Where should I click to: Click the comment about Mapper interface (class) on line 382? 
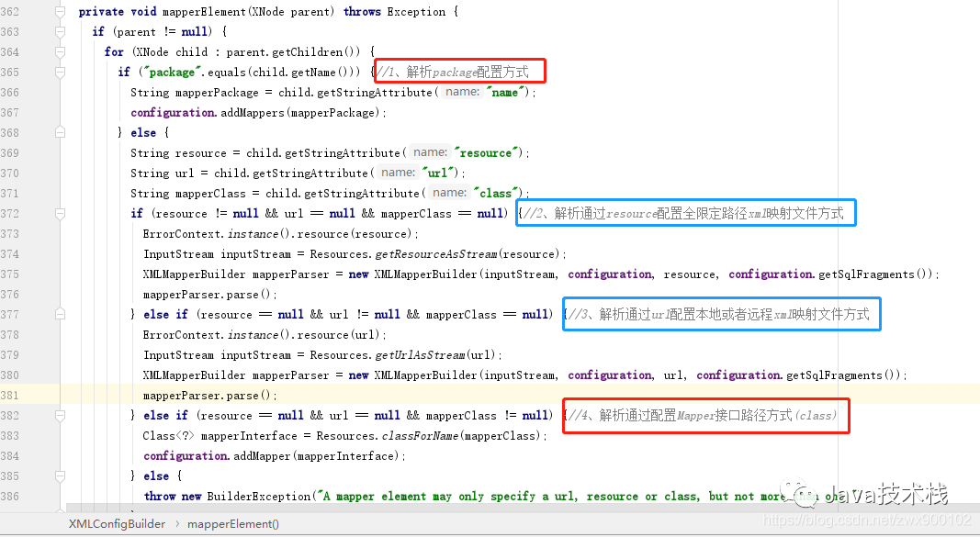pos(702,415)
